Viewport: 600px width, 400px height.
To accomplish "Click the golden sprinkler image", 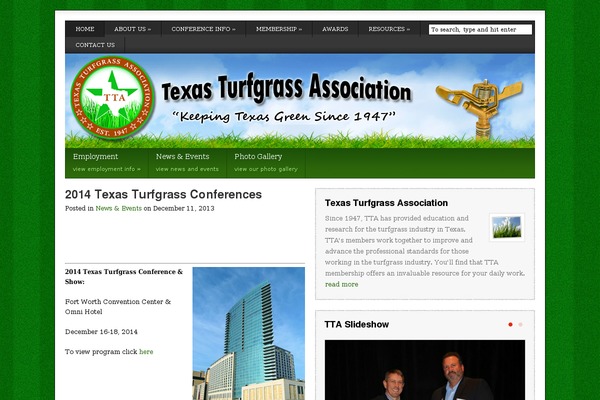I will [x=481, y=109].
